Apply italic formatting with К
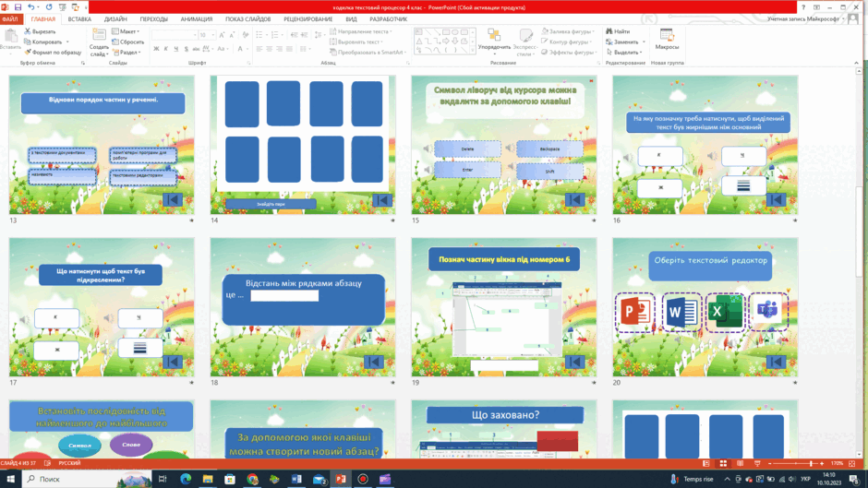 point(165,49)
